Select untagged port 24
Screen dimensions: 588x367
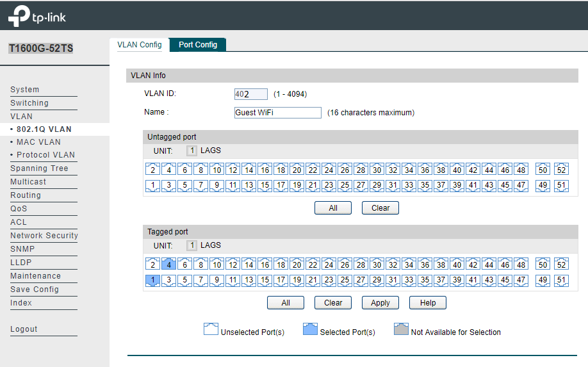tap(329, 170)
